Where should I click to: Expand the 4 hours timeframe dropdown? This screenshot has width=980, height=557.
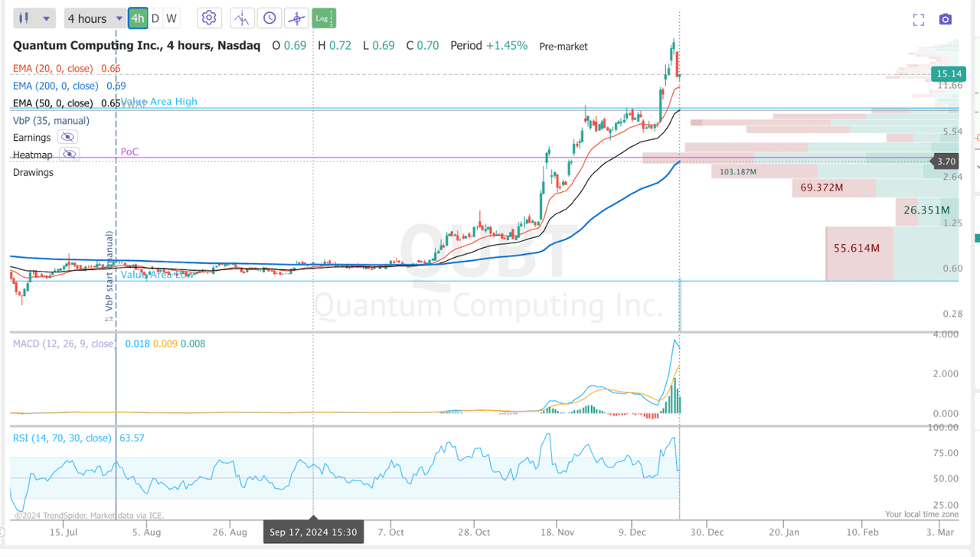95,18
